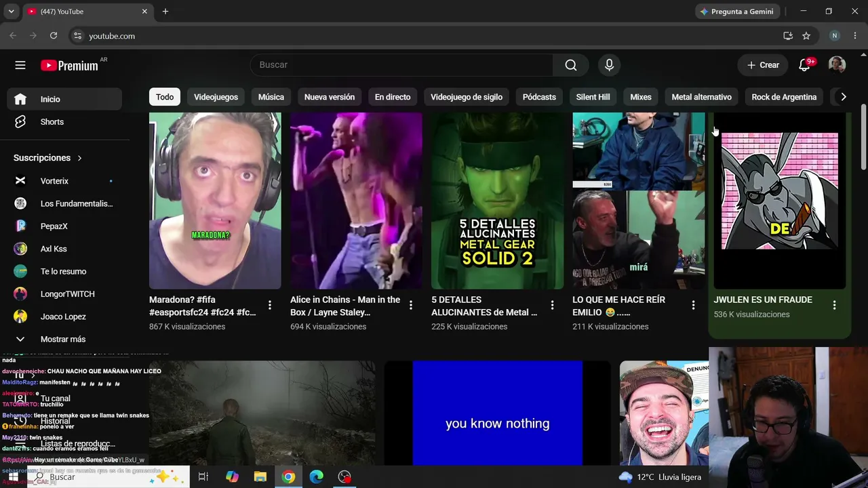
Task: Open the 'you know nothing' video thumbnail
Action: point(497,413)
